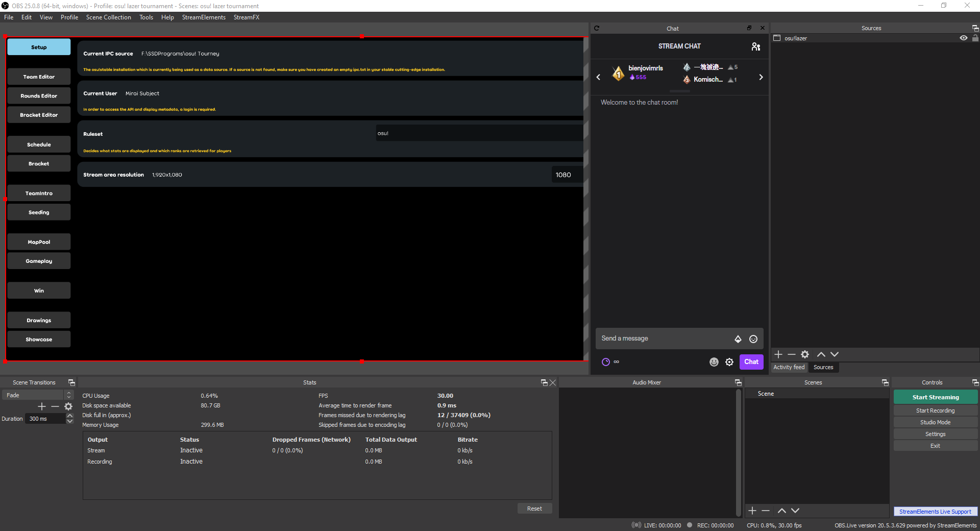
Task: Close the Chat dock
Action: (763, 28)
